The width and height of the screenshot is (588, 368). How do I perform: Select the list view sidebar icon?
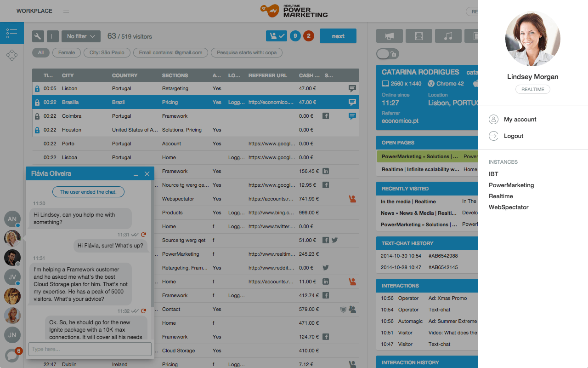point(12,33)
